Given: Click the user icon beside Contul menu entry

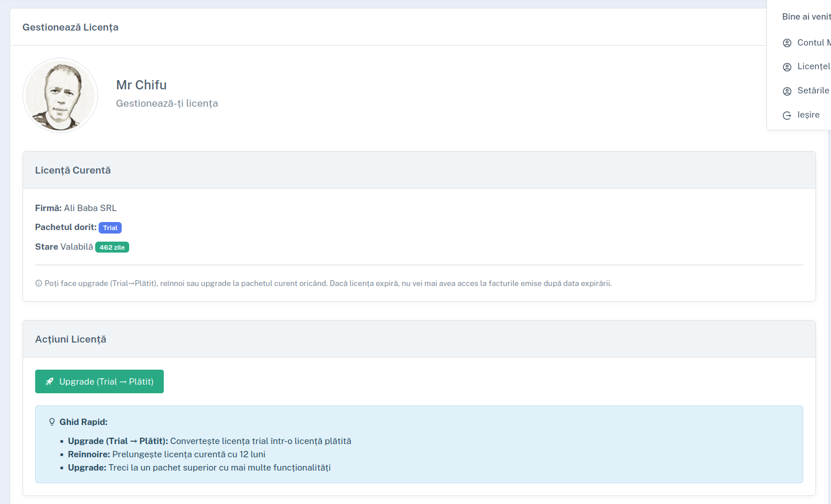Looking at the screenshot, I should pos(787,43).
